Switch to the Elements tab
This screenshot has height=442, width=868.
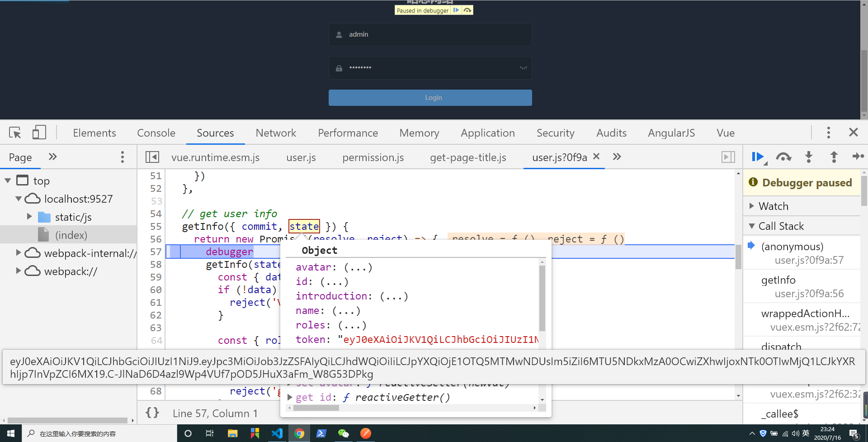point(94,133)
